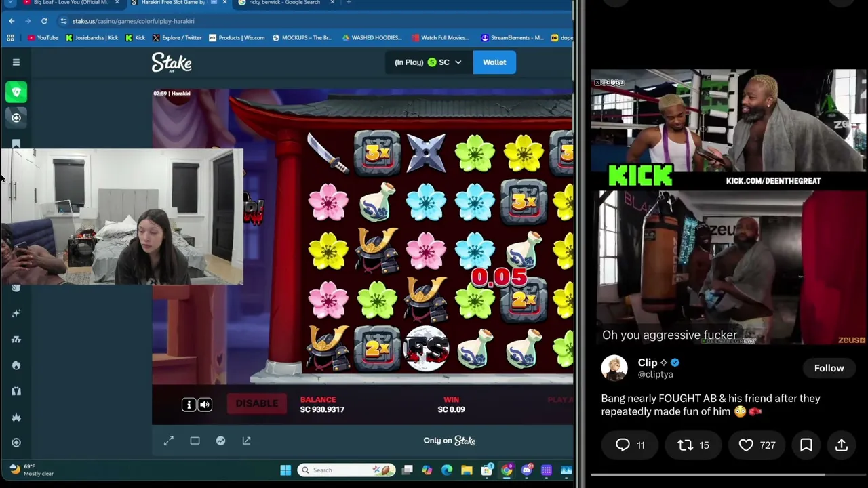868x488 pixels.
Task: Open the StreamElements bookmark
Action: tap(512, 38)
